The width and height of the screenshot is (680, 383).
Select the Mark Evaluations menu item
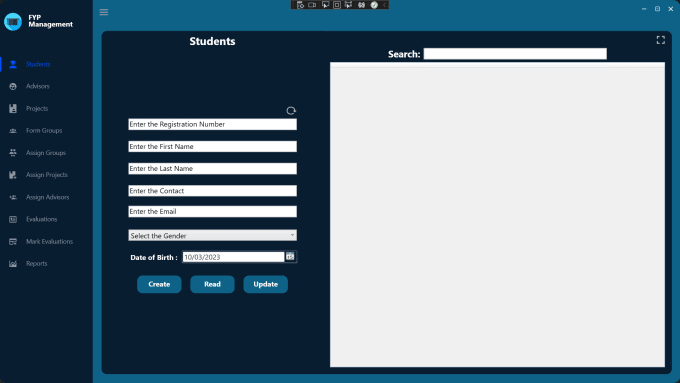tap(49, 242)
